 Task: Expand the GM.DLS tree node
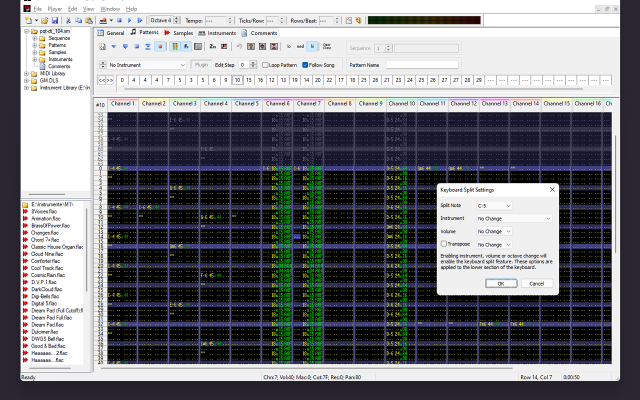point(27,81)
